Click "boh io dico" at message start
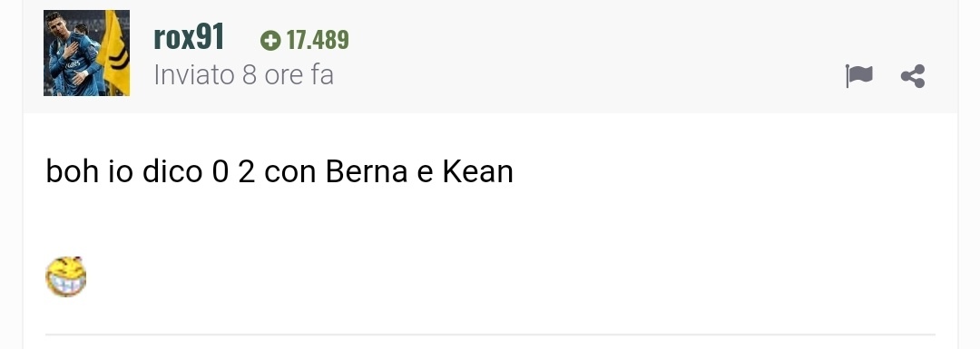 123,171
